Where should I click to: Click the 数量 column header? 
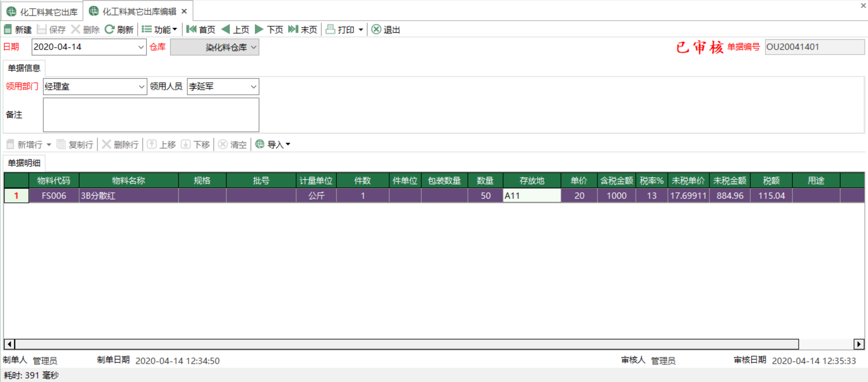(x=485, y=181)
